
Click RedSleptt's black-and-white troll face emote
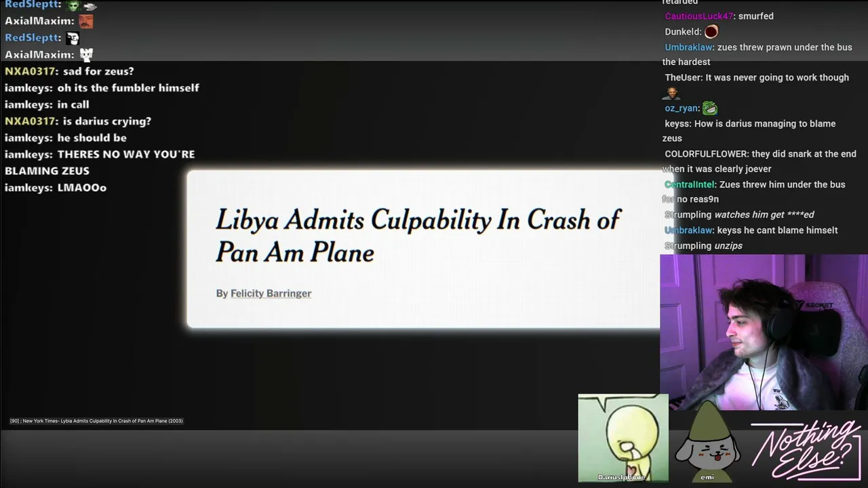tap(73, 38)
